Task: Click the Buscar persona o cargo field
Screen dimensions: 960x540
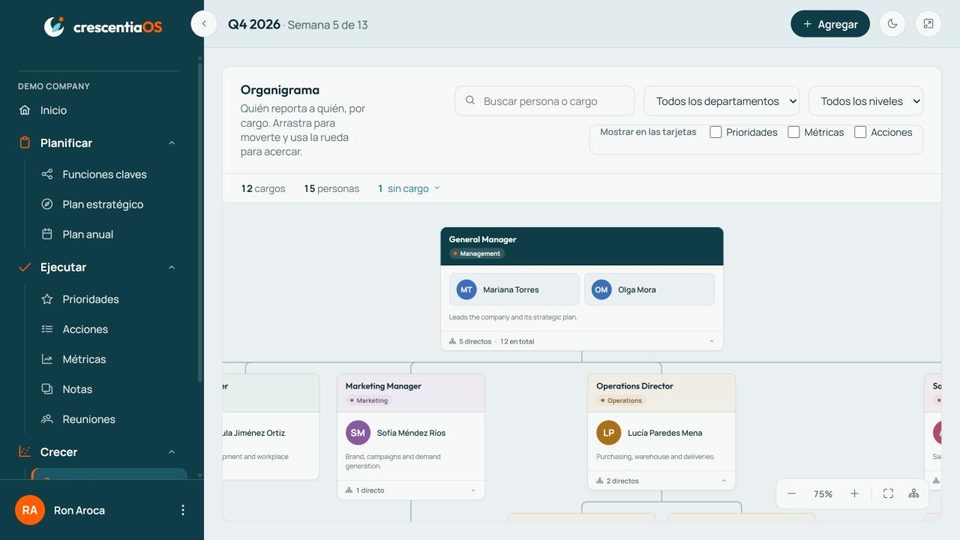Action: tap(545, 101)
